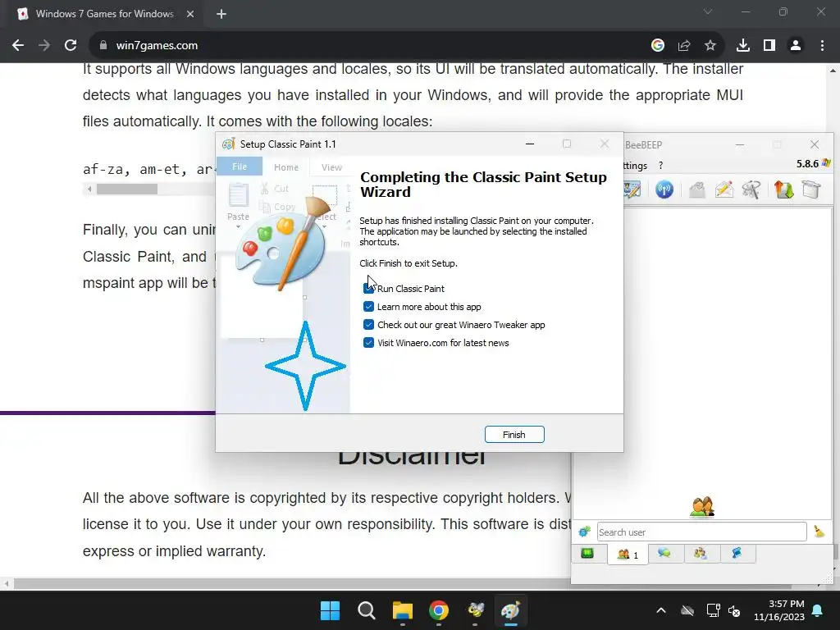The width and height of the screenshot is (840, 630).
Task: Click the locale list horizontal scrollbar thumb
Action: (x=127, y=189)
